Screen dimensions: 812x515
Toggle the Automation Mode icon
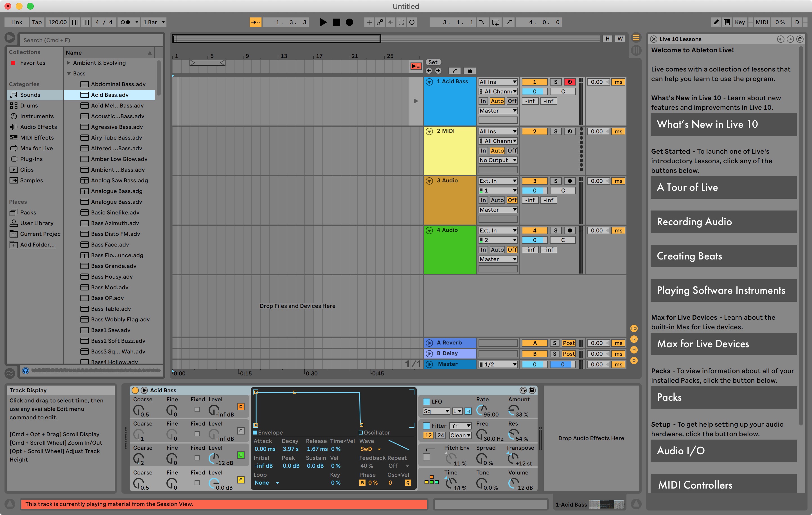(454, 71)
